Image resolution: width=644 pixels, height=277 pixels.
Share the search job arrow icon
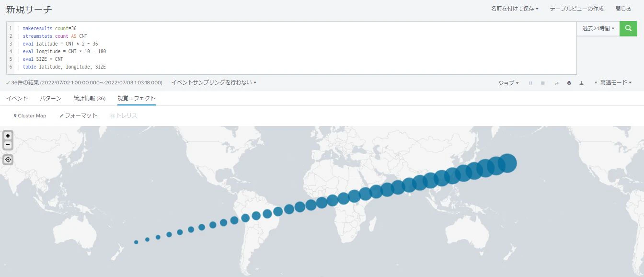click(557, 83)
